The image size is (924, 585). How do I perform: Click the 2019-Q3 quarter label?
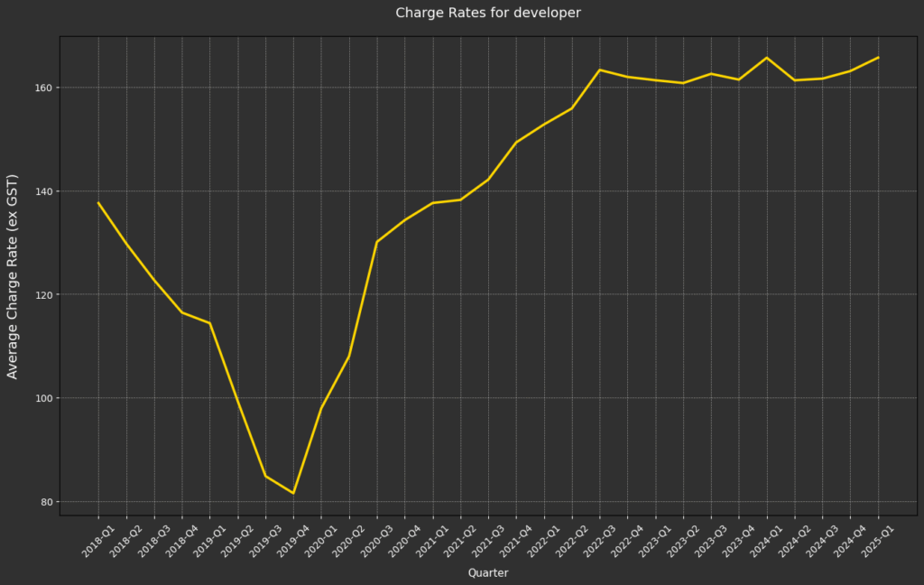coord(264,542)
